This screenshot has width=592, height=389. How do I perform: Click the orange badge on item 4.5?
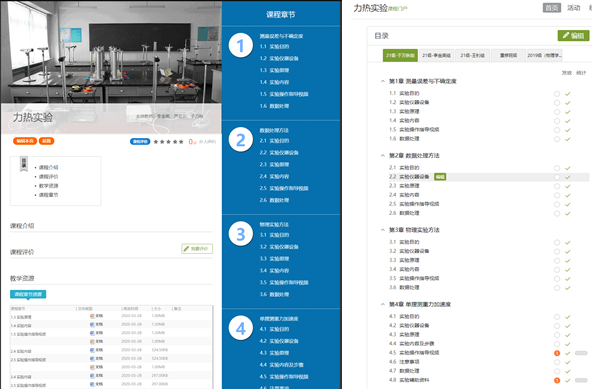pos(557,353)
